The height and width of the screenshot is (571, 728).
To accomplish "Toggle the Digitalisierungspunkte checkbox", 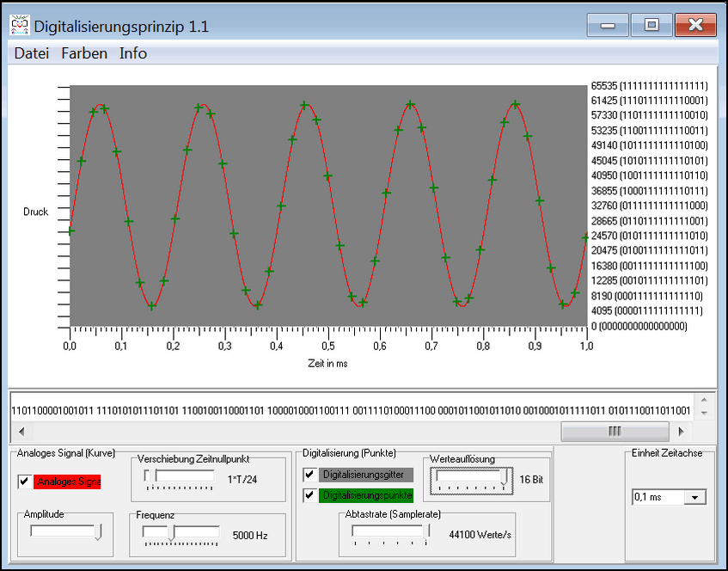I will click(x=309, y=494).
